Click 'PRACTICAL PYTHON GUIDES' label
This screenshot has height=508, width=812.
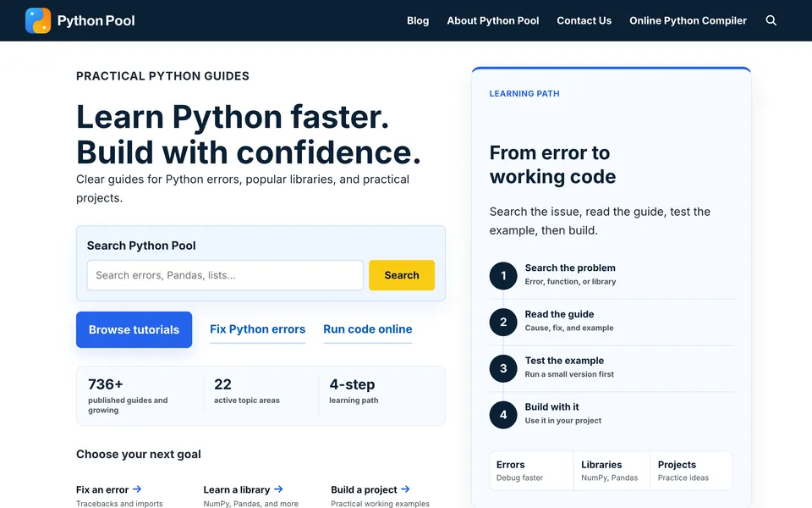[x=162, y=76]
